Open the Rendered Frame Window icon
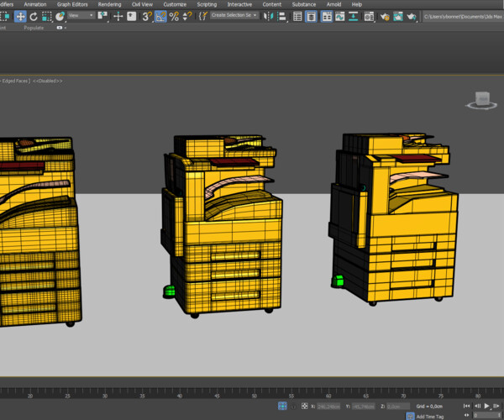504x420 pixels. point(398,17)
